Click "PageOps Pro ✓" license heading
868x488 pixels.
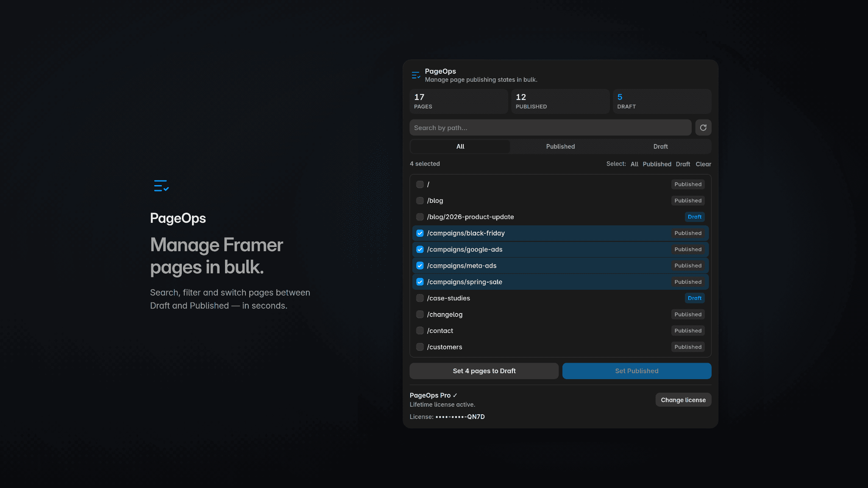point(433,395)
